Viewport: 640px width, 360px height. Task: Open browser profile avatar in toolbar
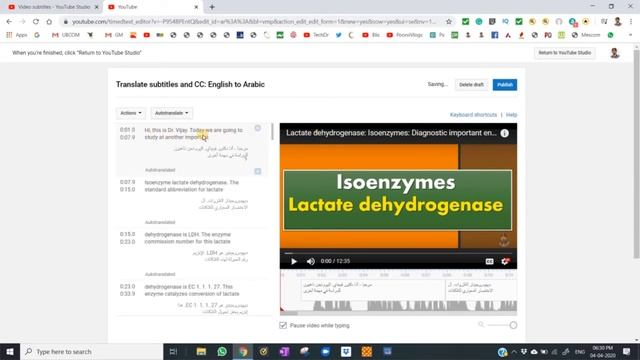point(618,22)
